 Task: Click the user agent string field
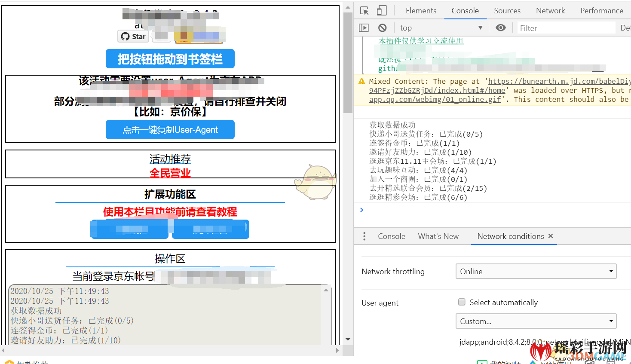(544, 342)
